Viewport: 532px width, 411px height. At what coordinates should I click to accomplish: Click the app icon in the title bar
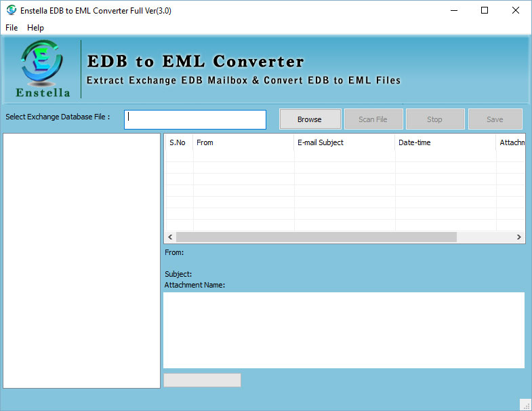(11, 10)
